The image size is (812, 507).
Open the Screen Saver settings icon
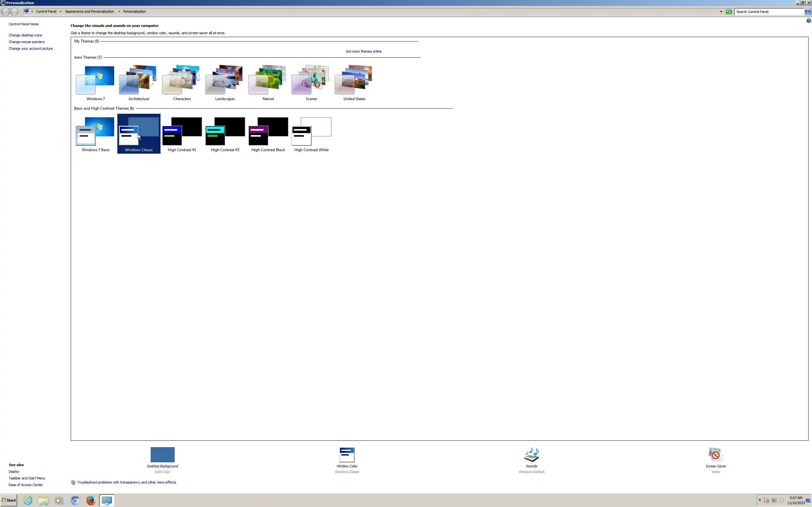coord(715,455)
